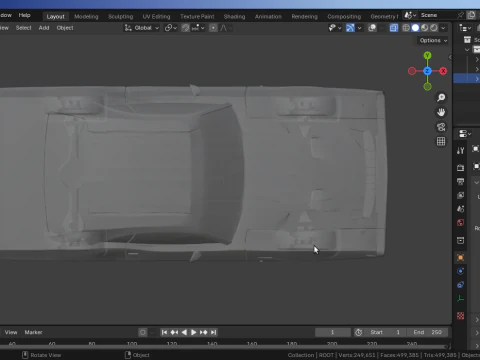
Task: Open the Physics properties tab
Action: pyautogui.click(x=460, y=271)
